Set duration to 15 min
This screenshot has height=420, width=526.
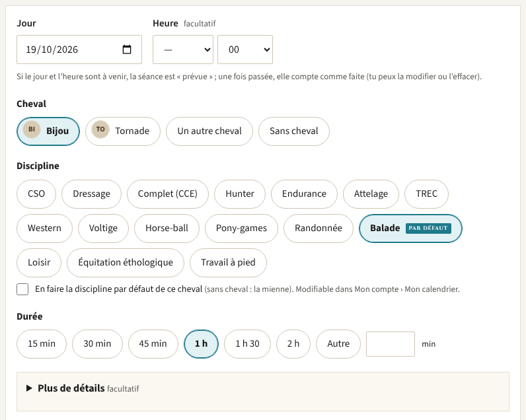(42, 344)
